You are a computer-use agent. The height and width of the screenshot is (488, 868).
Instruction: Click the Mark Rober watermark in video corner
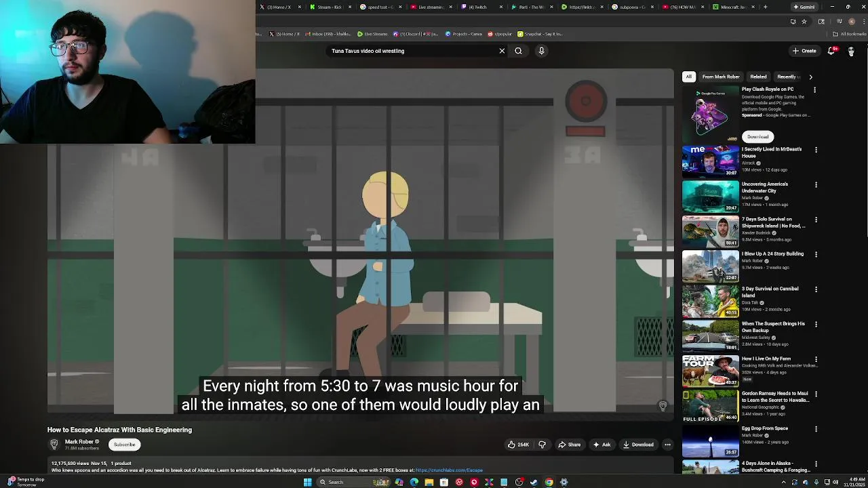pos(663,405)
